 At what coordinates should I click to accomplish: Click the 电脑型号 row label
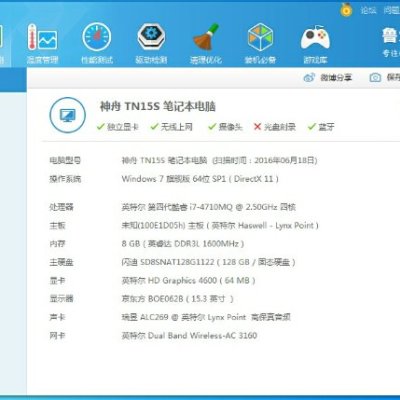coord(65,161)
